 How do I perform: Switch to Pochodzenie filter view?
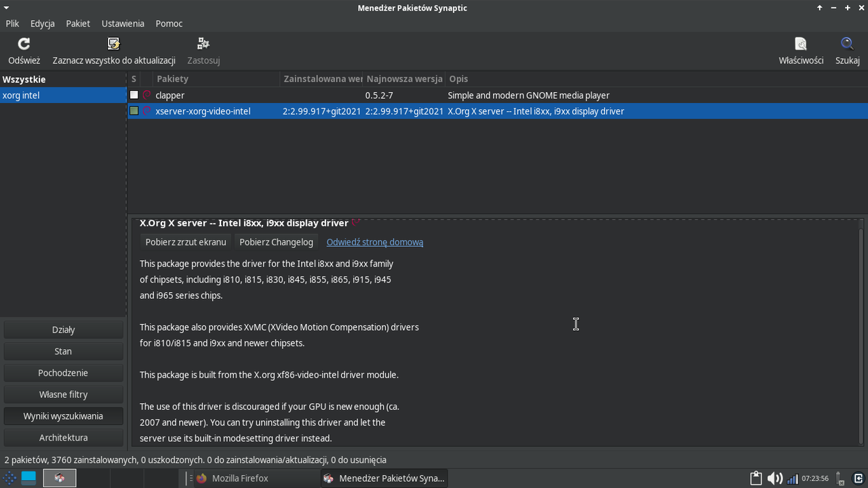click(64, 373)
